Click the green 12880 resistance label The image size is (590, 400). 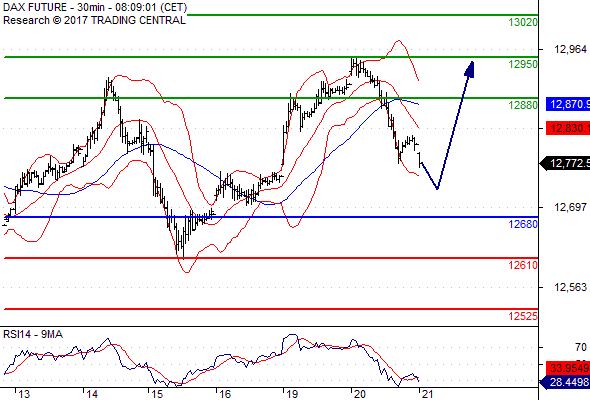click(x=523, y=105)
